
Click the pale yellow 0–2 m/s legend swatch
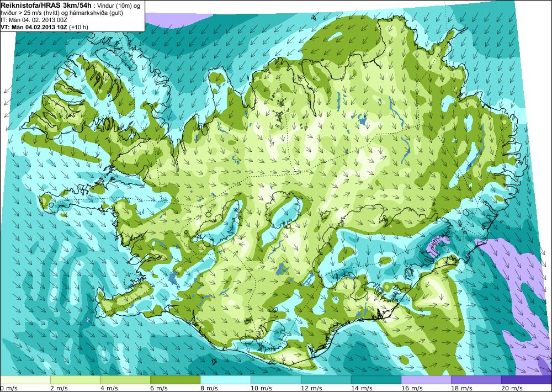(25, 380)
